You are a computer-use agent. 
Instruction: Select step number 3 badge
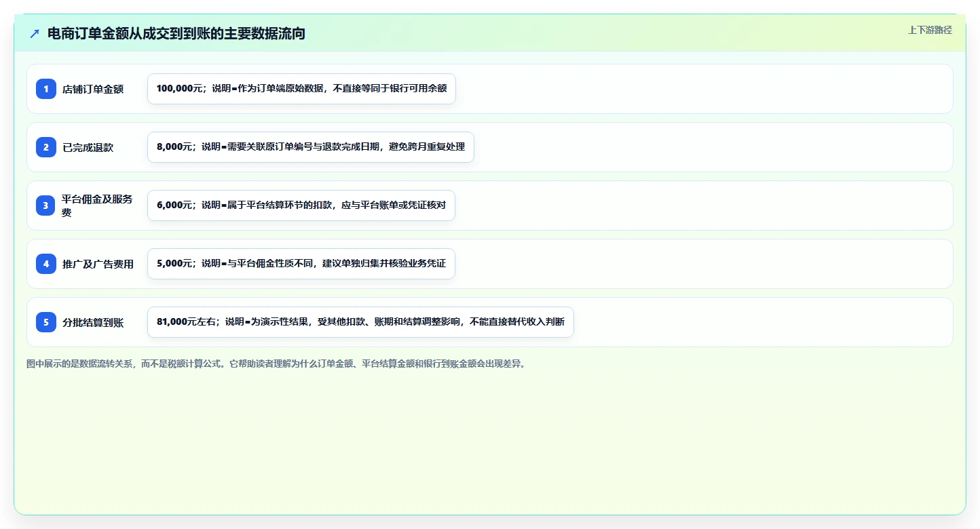tap(46, 205)
